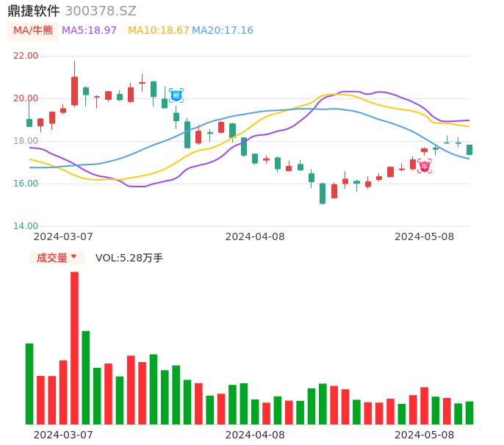Toggle the MA20:17.16 moving average legend
504x445 pixels.
(x=223, y=31)
